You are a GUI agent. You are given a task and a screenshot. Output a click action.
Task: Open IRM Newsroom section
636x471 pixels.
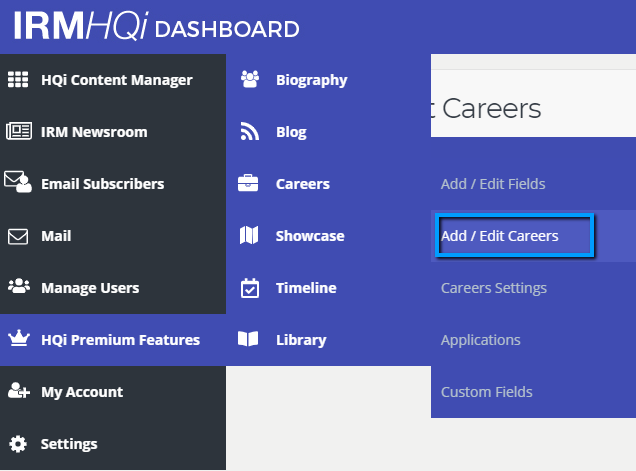(94, 132)
